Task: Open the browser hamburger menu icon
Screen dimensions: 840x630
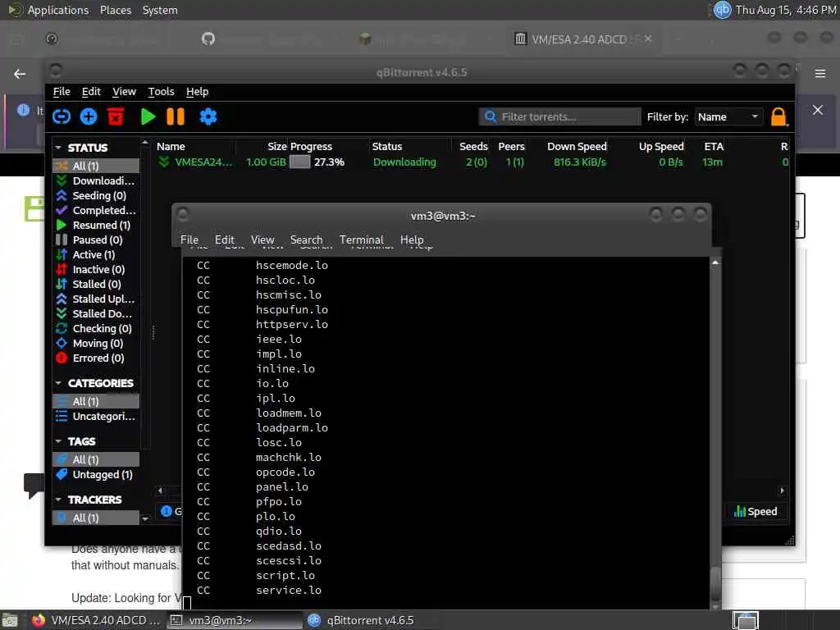Action: [820, 73]
